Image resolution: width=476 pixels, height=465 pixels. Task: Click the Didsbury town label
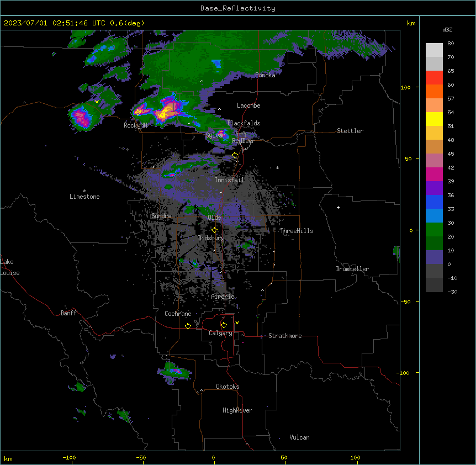(x=211, y=238)
